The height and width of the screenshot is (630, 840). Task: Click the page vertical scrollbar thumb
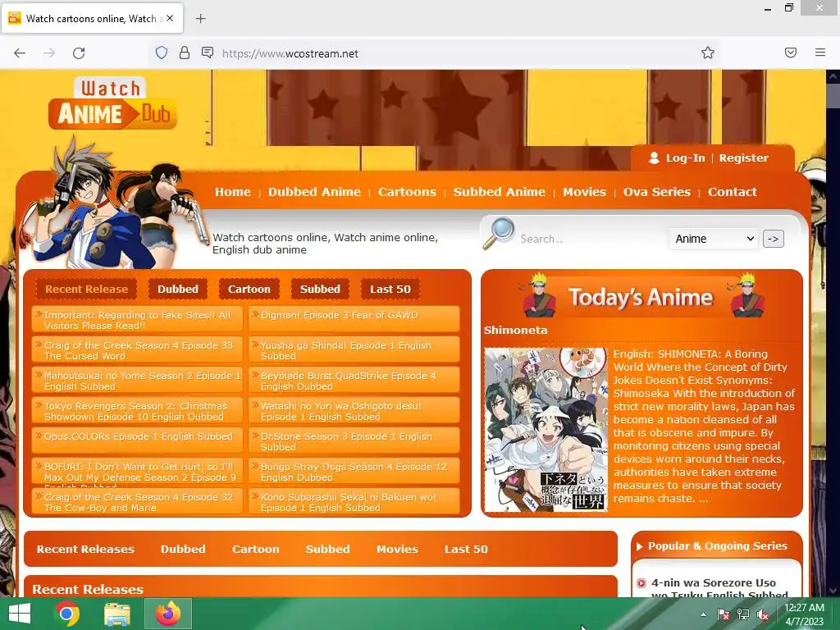click(x=833, y=97)
